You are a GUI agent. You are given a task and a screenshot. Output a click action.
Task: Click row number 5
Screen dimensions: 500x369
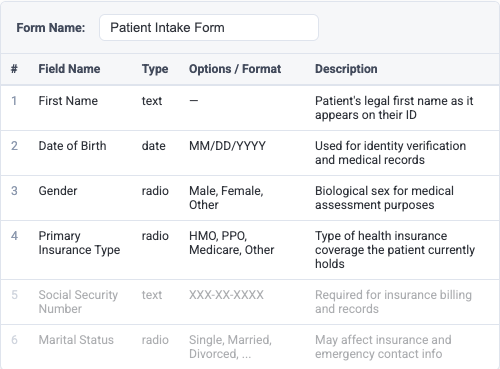(x=14, y=295)
